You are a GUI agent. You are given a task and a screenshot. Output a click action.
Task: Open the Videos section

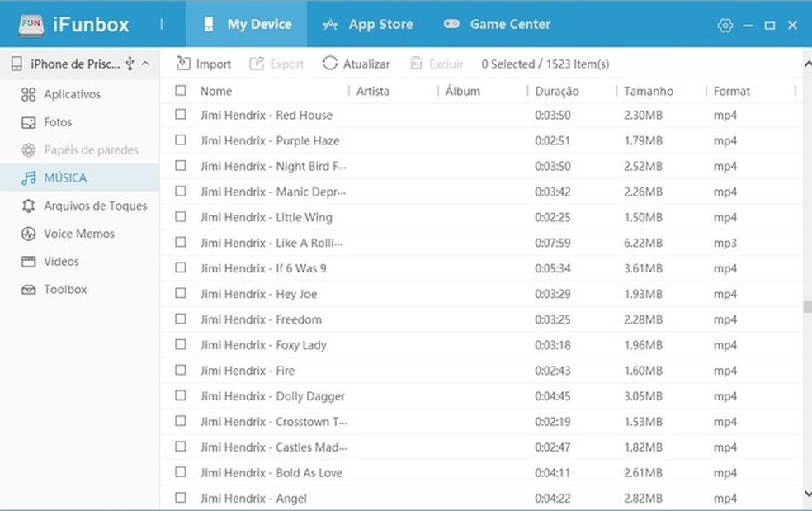point(79,262)
